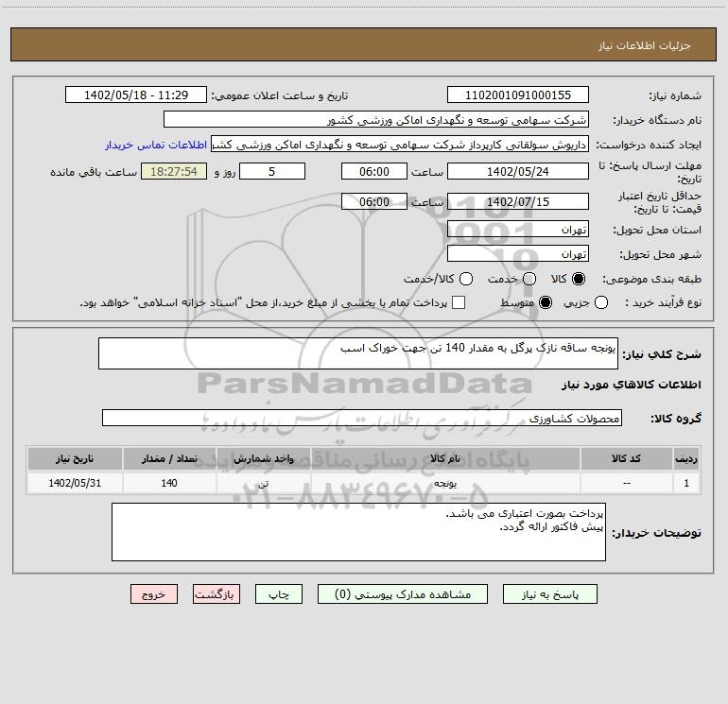Viewport: 728px width, 704px height.
Task: Choose متوسط purchase process option
Action: pyautogui.click(x=546, y=302)
